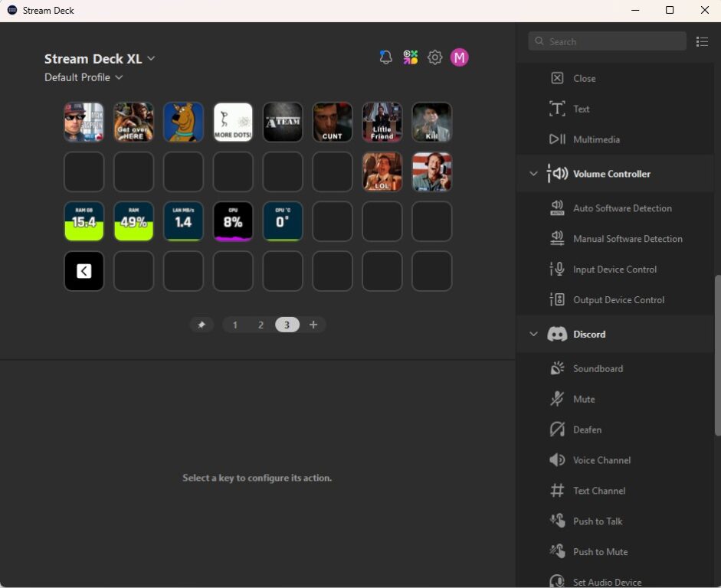Click the Discord Soundboard icon
Viewport: 721px width, 588px height.
click(557, 368)
